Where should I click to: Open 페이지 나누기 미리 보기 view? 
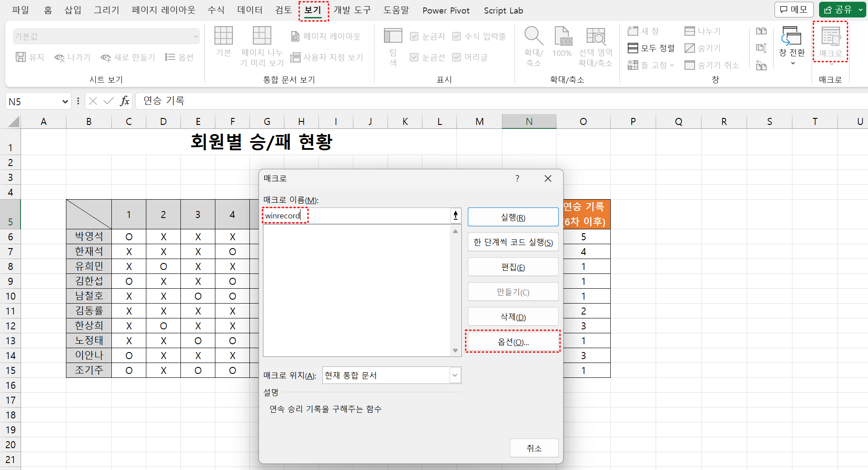coord(262,46)
